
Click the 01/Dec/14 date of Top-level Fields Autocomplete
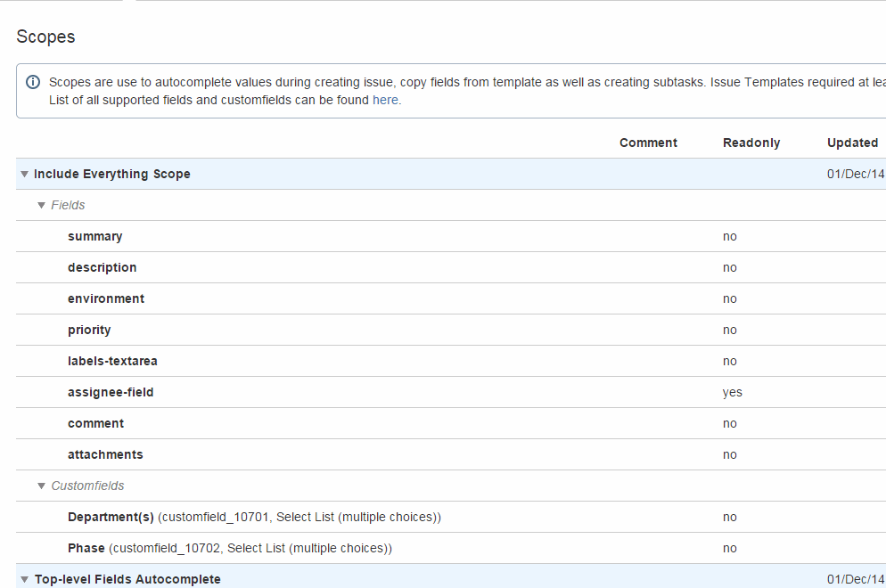[856, 579]
